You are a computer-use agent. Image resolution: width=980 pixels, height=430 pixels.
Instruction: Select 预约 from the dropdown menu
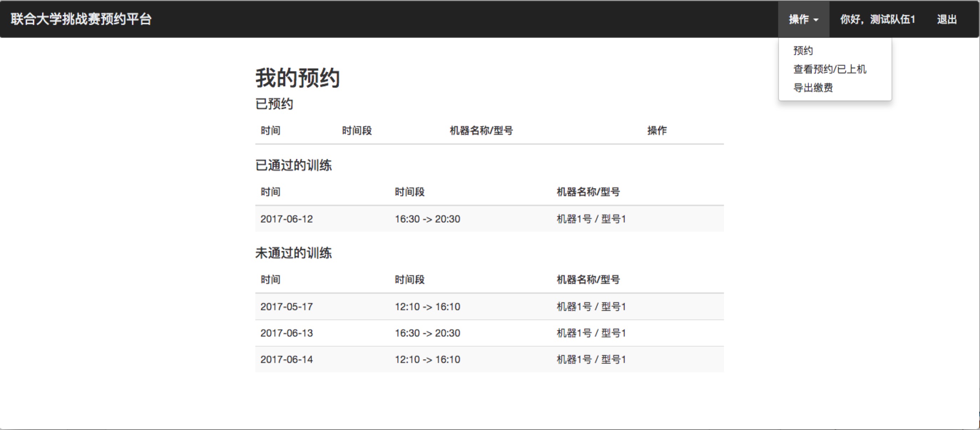pyautogui.click(x=803, y=51)
